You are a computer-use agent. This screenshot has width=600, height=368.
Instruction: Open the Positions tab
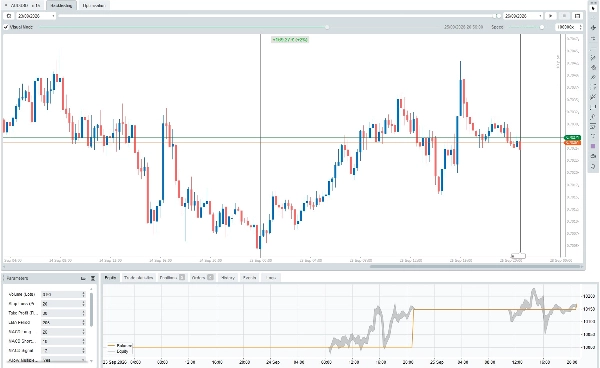(x=172, y=278)
